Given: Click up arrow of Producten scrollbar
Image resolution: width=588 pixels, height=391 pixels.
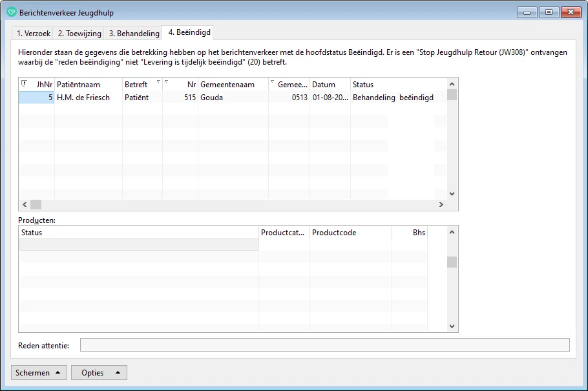Looking at the screenshot, I should coord(452,231).
